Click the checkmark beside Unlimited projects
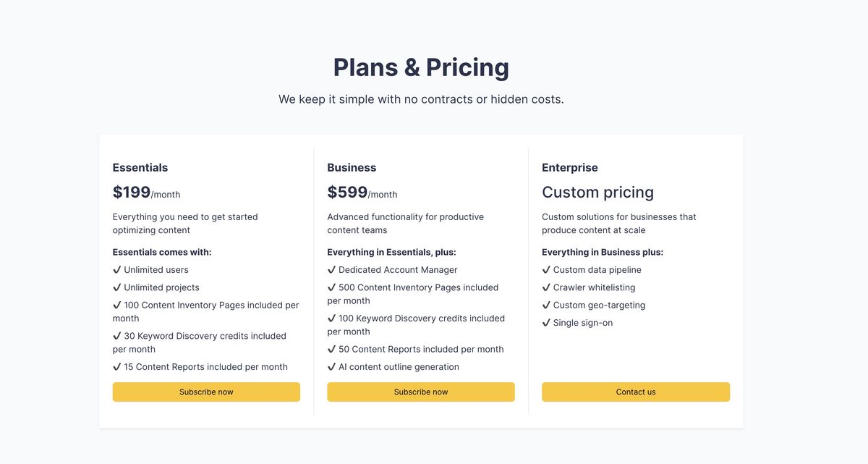This screenshot has height=464, width=868. [117, 287]
